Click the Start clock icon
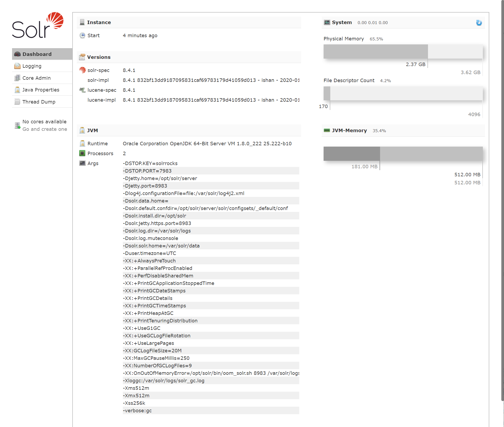Image resolution: width=504 pixels, height=427 pixels. 82,36
